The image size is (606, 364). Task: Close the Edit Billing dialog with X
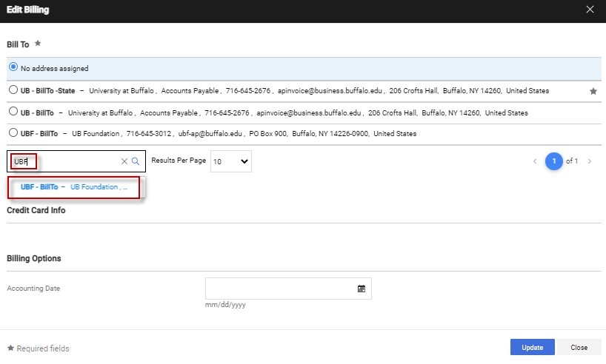(590, 10)
